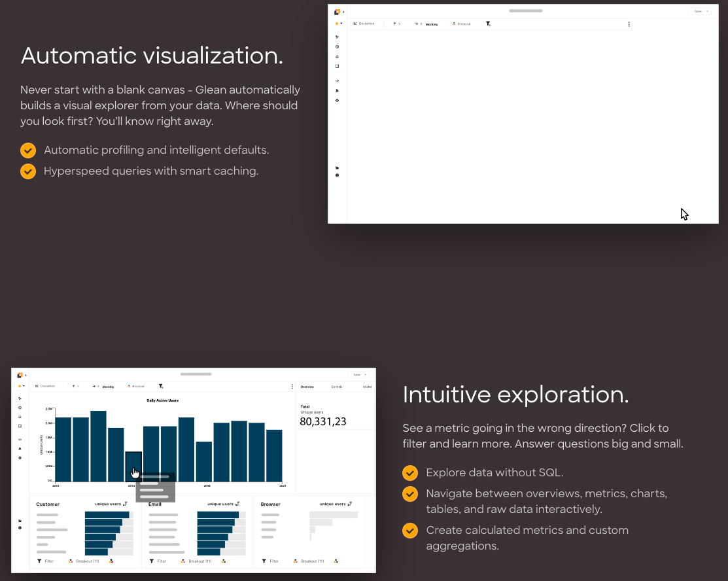Click Breakout in the Daily Active Users dashboard toolbar

136,386
